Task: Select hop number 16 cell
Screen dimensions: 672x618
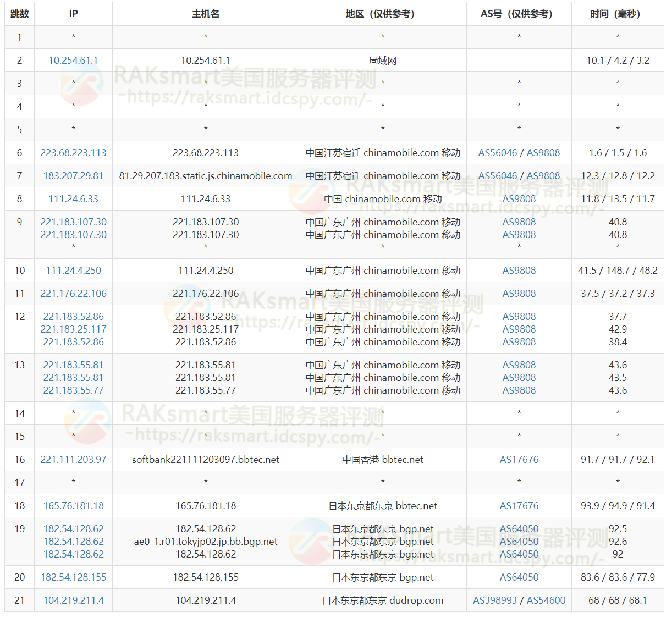Action: click(x=20, y=460)
